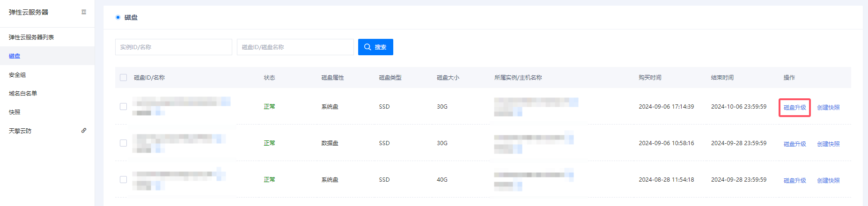Viewport: 868px width, 206px height.
Task: Toggle the select-all header checkbox
Action: (x=124, y=78)
